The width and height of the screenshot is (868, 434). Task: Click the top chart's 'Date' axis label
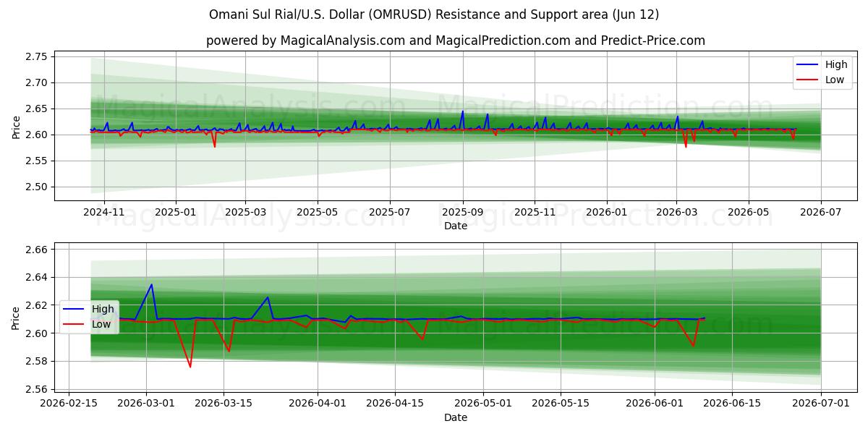point(456,226)
